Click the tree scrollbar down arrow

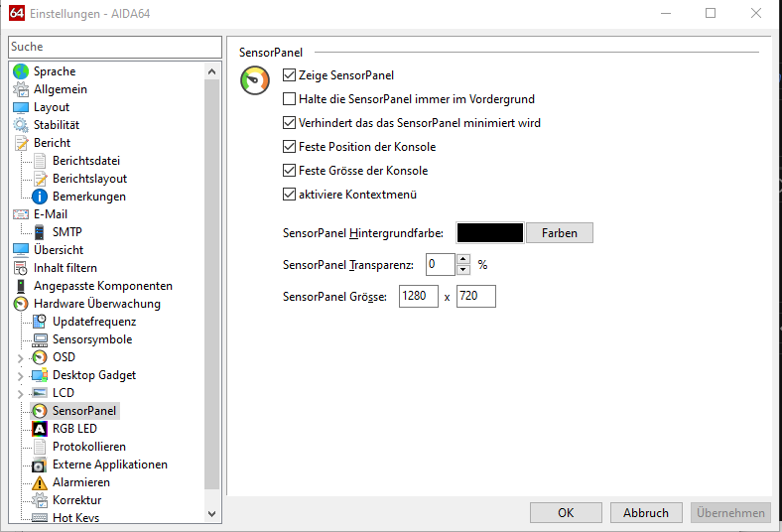pyautogui.click(x=212, y=513)
